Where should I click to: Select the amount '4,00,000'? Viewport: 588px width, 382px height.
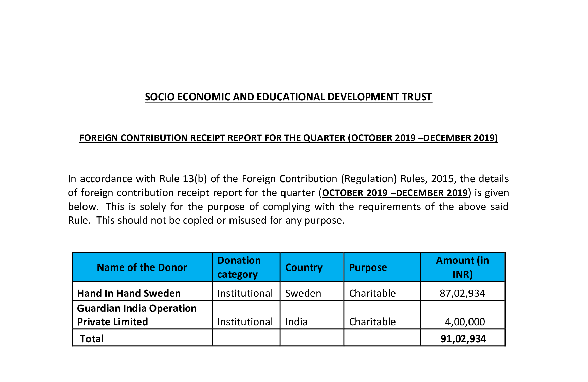click(465, 322)
